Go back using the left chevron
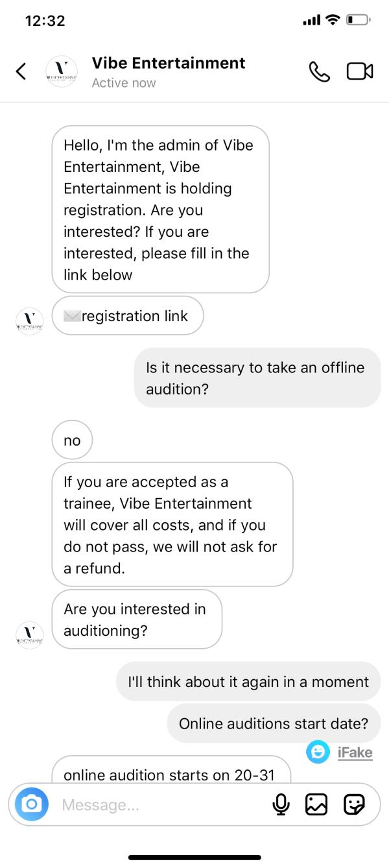389x868 pixels. 21,71
